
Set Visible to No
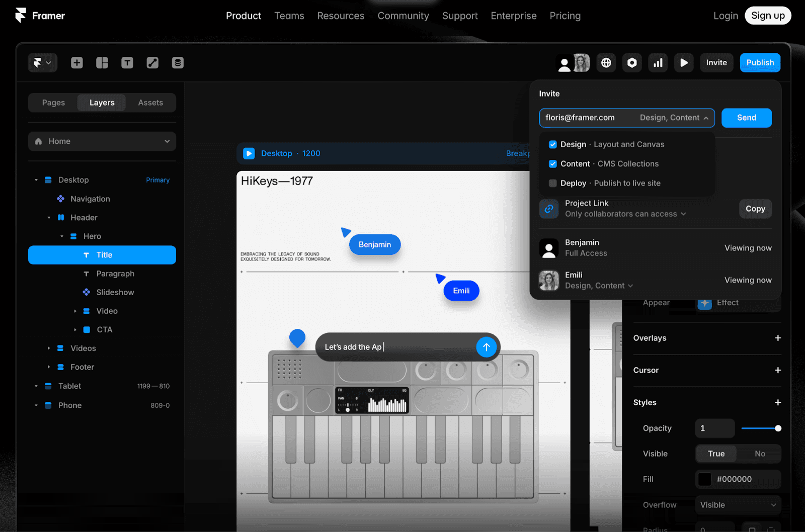(760, 454)
